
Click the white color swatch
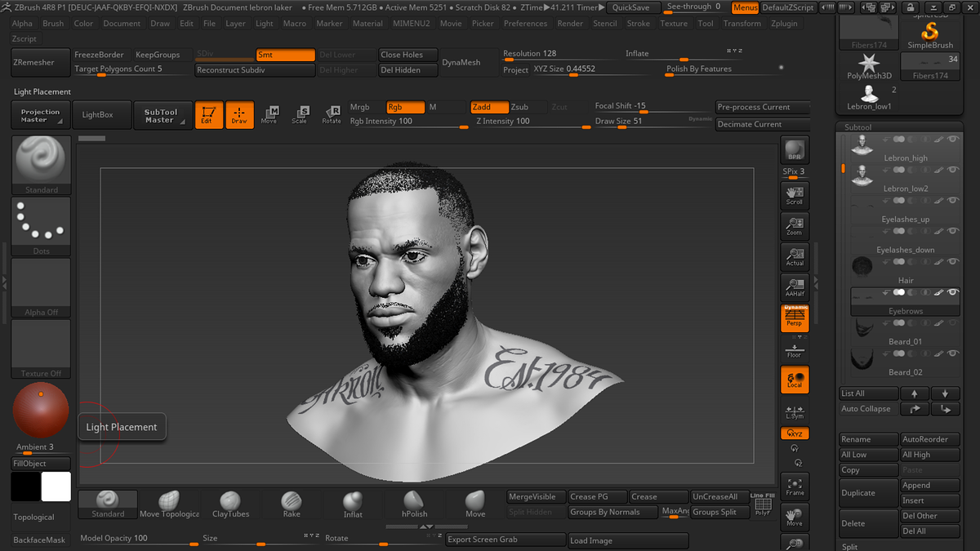coord(56,487)
